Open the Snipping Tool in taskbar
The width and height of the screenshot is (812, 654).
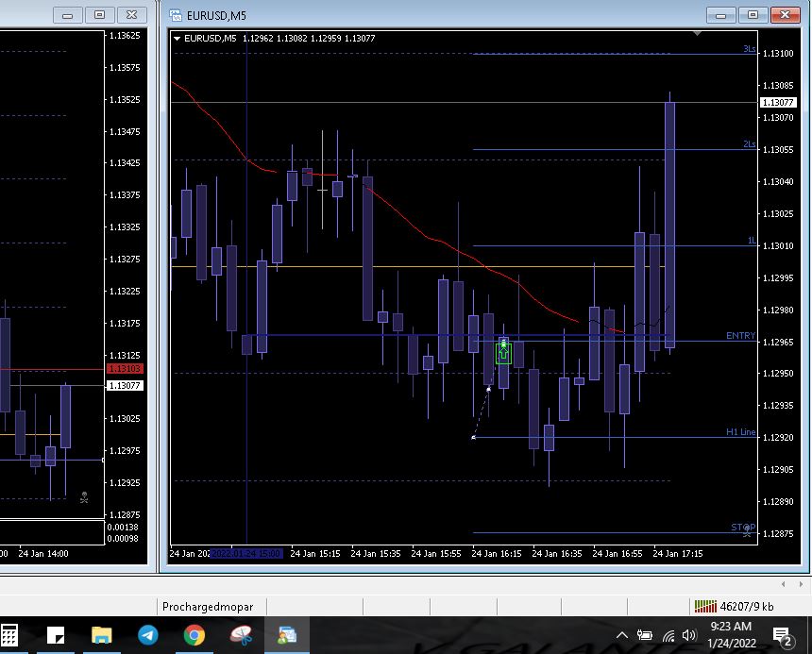pyautogui.click(x=241, y=635)
